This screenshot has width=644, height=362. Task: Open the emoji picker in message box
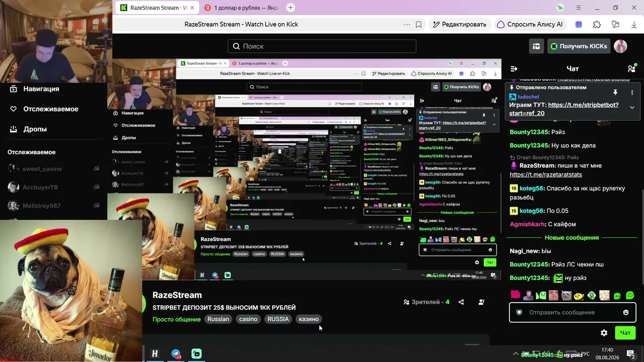[626, 312]
